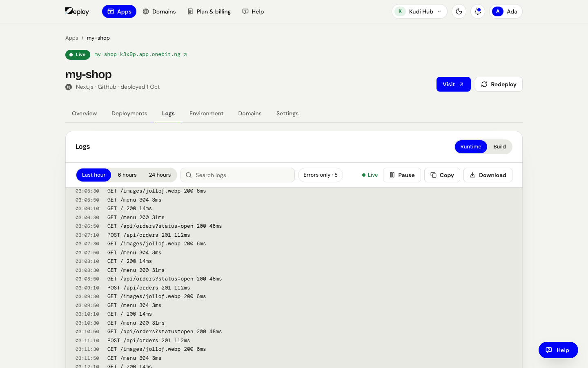Click the Search logs input field
The width and height of the screenshot is (588, 368).
238,175
